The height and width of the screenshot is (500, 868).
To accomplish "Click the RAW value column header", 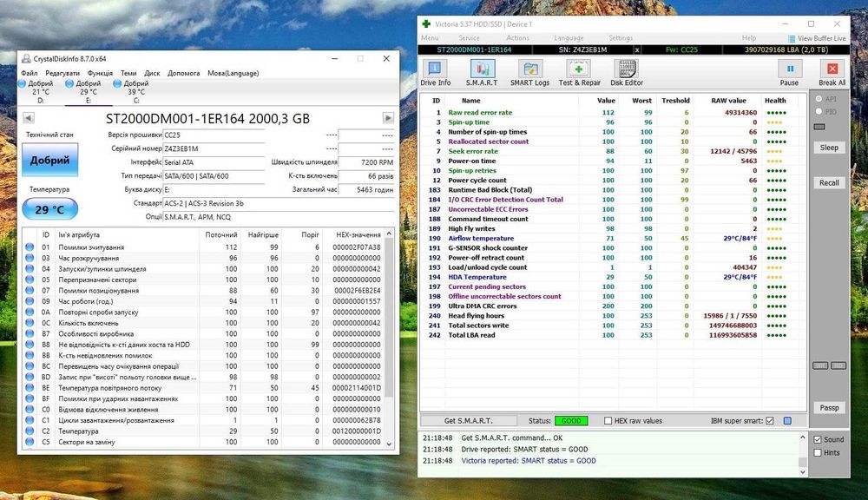I will (728, 101).
